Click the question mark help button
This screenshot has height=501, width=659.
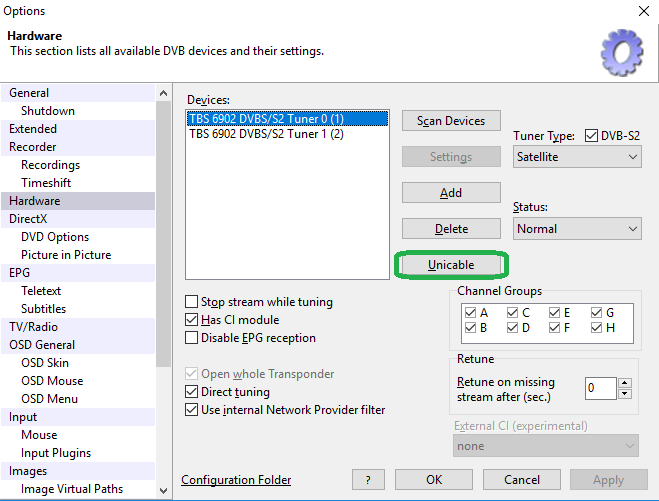point(368,480)
